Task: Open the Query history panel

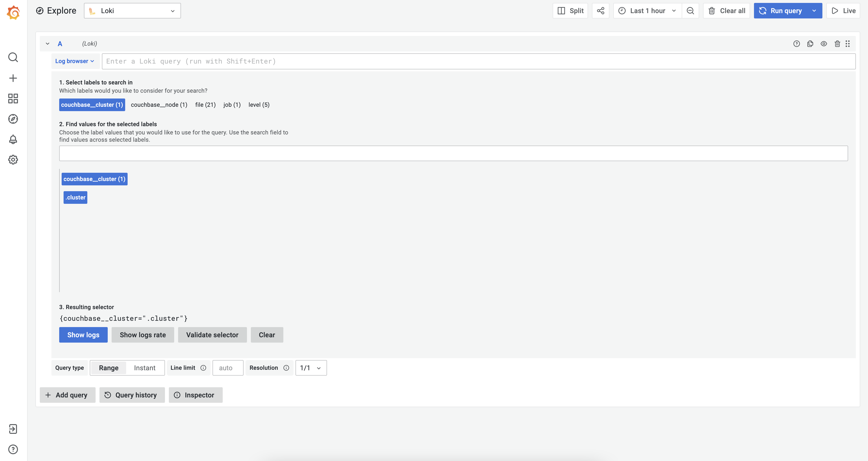Action: point(132,395)
